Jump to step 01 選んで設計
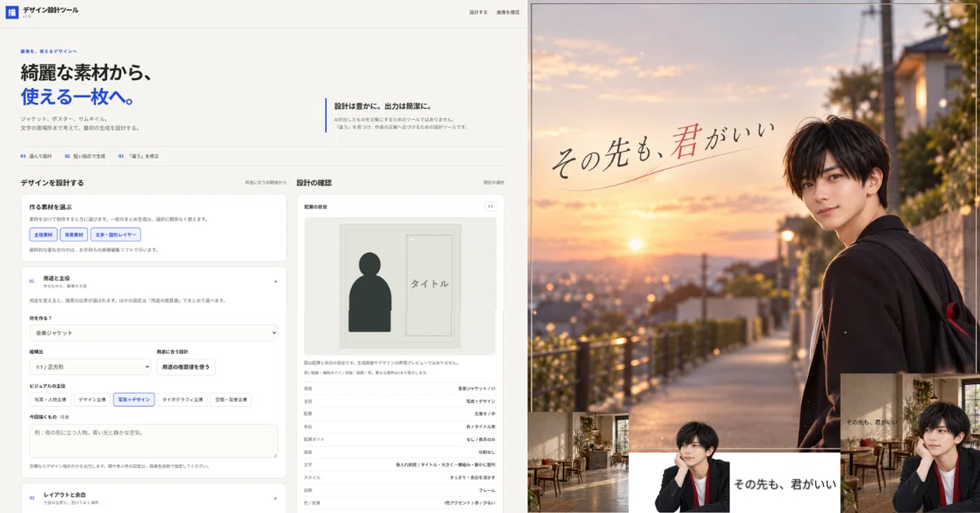The width and height of the screenshot is (980, 513). pyautogui.click(x=36, y=155)
